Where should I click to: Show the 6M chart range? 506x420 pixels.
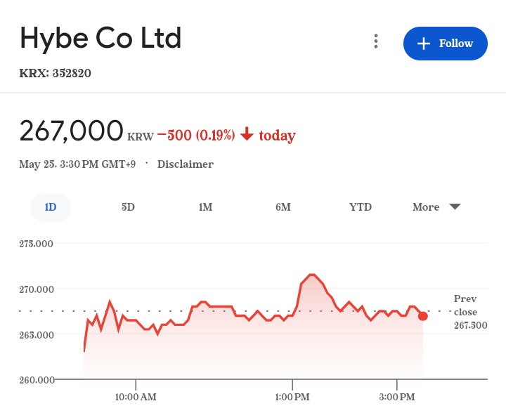click(283, 207)
